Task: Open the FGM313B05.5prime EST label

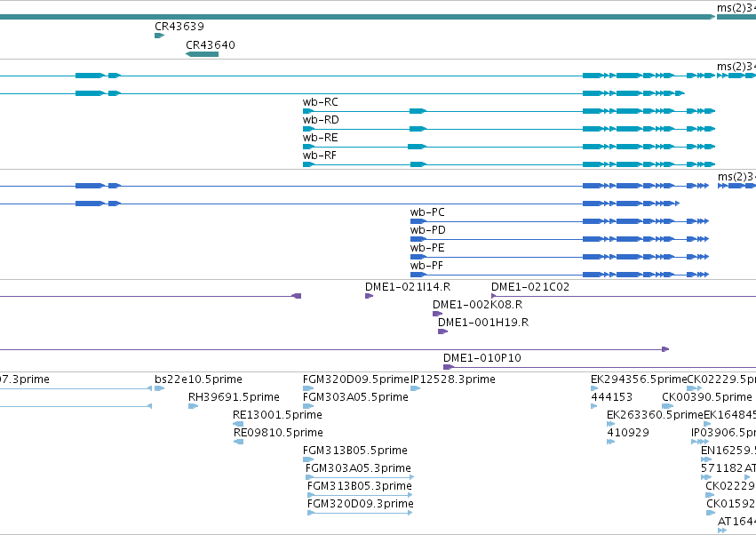Action: coord(355,451)
